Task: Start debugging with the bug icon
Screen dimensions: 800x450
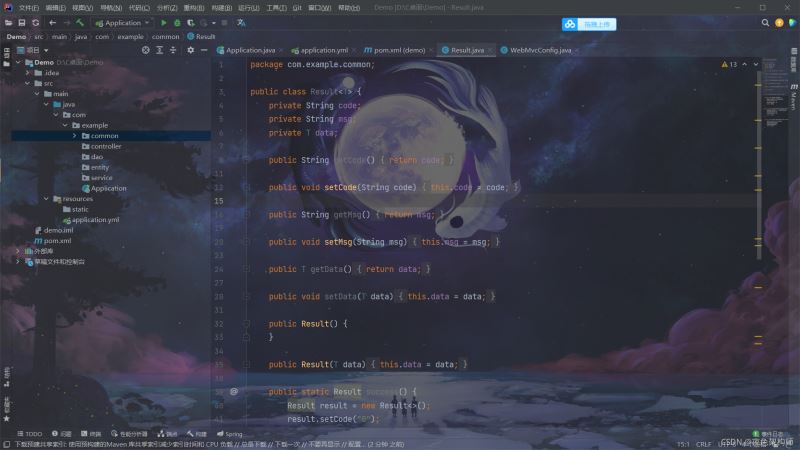Action: [177, 23]
